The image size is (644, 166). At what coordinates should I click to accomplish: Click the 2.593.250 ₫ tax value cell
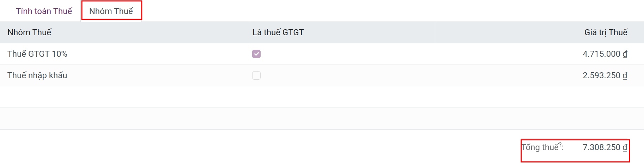(x=604, y=75)
